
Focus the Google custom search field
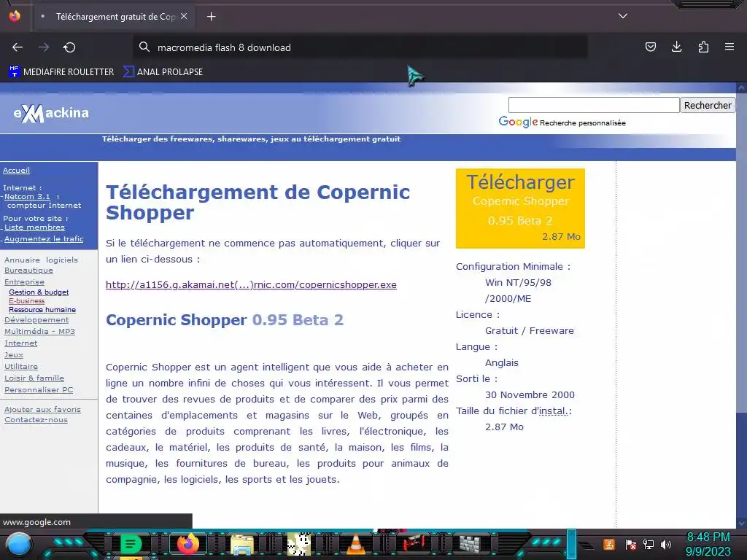pyautogui.click(x=594, y=105)
